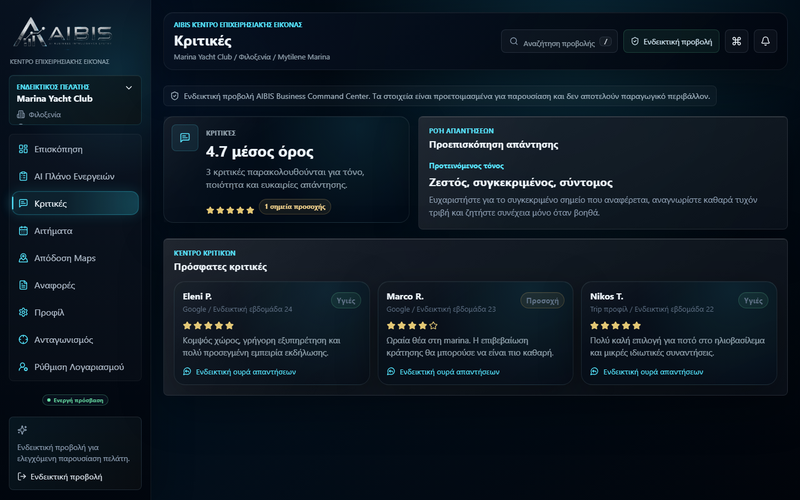Click the Αναζήτηση προβολής search field

point(559,41)
